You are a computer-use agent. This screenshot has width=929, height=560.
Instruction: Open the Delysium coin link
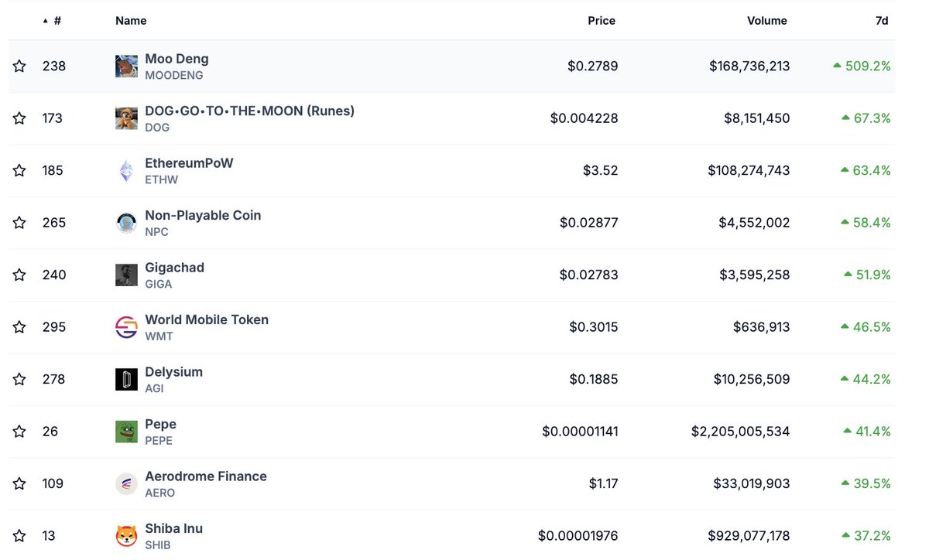click(173, 372)
